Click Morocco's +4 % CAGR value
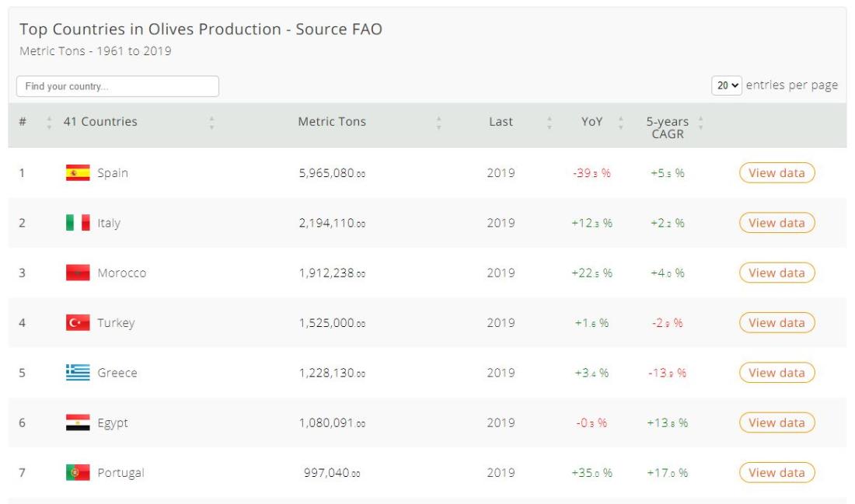Viewport: 855px width, 504px height. (x=668, y=273)
